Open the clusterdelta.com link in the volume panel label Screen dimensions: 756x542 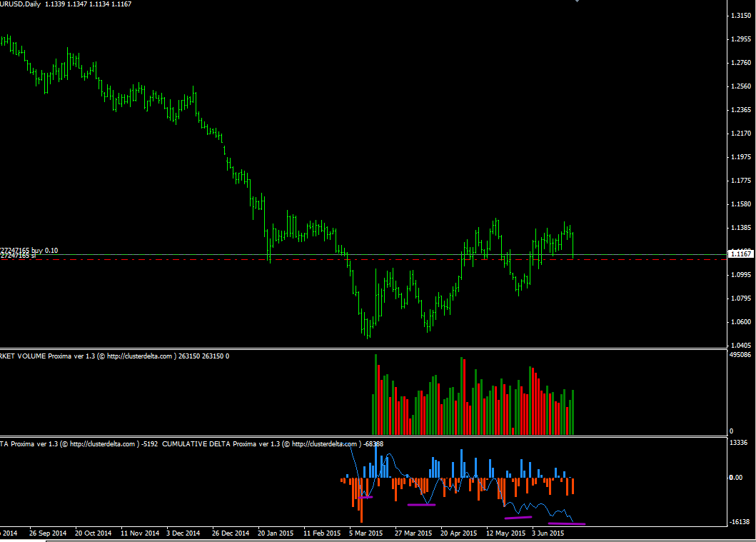(x=139, y=356)
